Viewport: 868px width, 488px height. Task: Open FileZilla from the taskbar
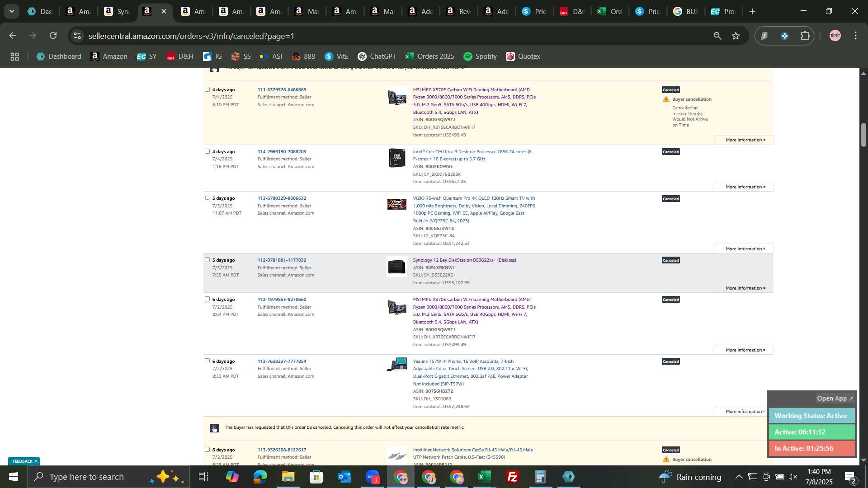click(x=512, y=477)
